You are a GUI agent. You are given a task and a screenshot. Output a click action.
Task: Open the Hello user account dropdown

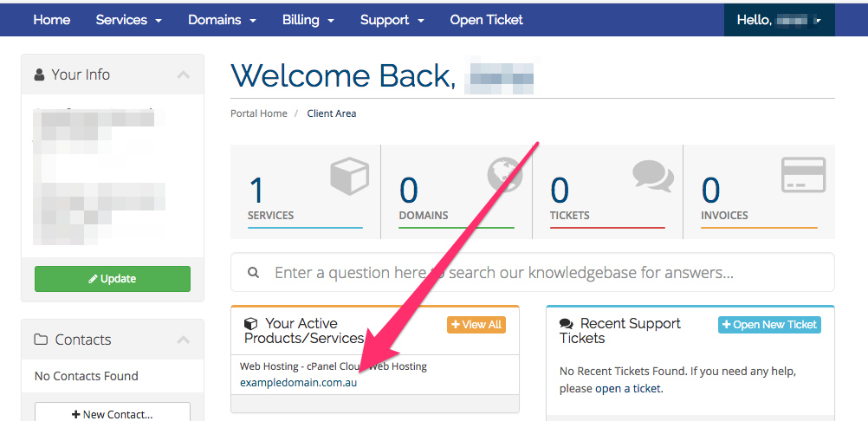click(780, 20)
